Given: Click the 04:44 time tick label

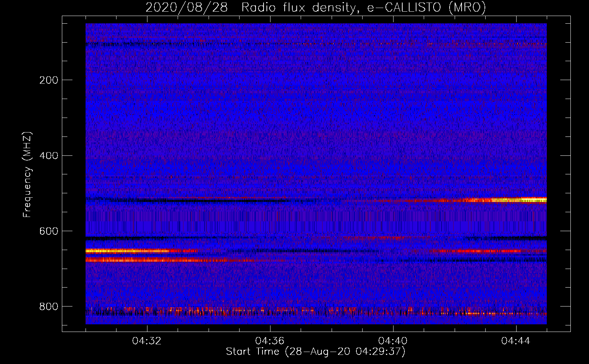Looking at the screenshot, I should tap(516, 341).
